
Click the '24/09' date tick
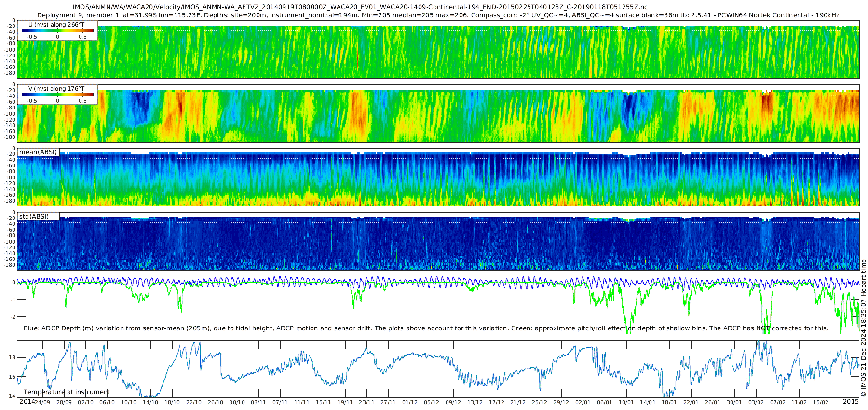(x=42, y=402)
